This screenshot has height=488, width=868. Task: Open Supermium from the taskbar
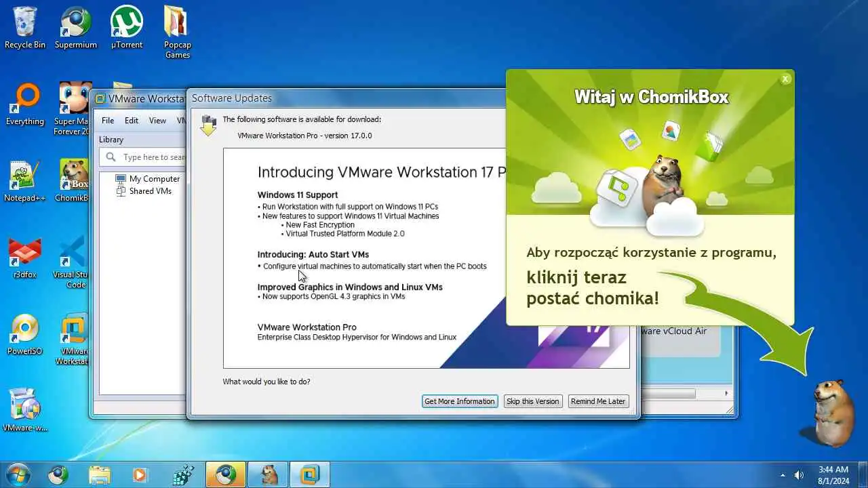tap(59, 474)
